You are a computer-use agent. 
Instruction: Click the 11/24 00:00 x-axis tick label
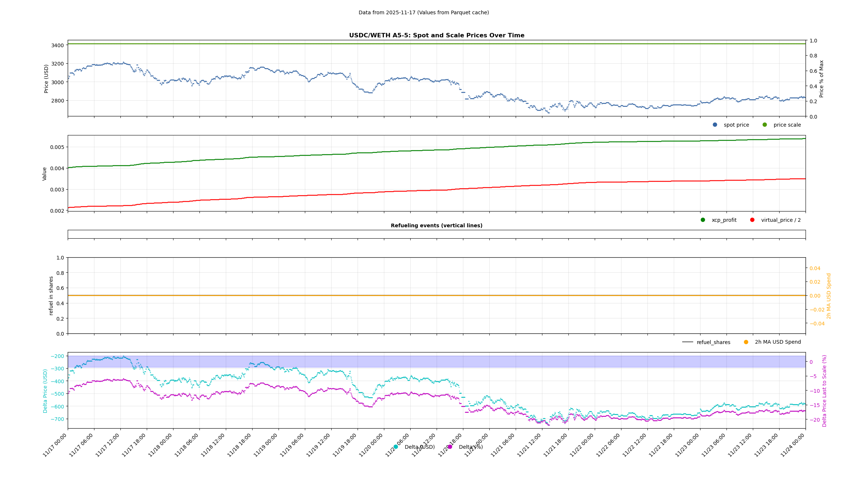tap(793, 445)
